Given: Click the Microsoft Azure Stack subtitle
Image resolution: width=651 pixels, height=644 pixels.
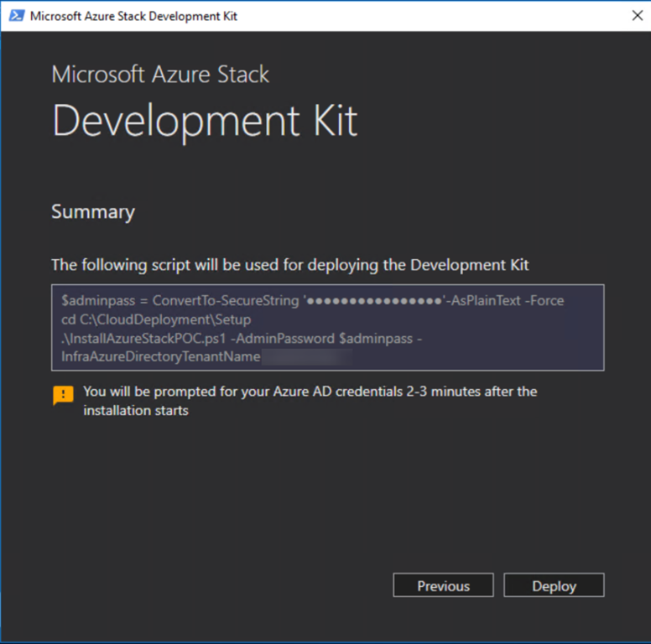Looking at the screenshot, I should click(161, 74).
